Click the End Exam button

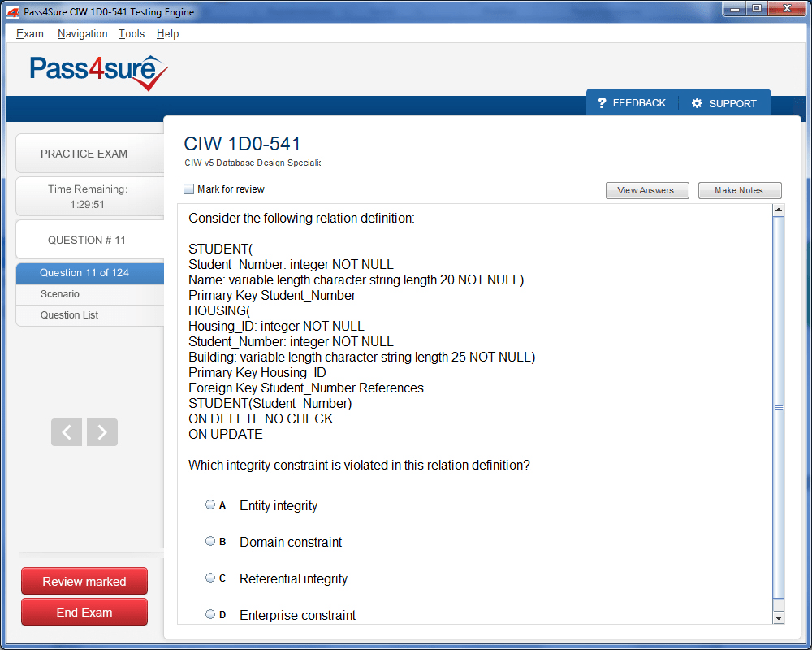coord(84,612)
